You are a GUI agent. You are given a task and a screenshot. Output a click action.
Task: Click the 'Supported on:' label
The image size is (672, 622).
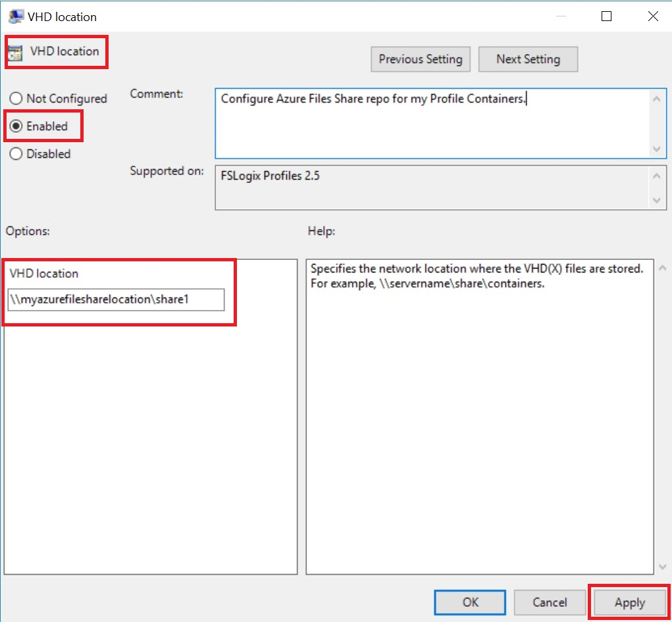[167, 171]
